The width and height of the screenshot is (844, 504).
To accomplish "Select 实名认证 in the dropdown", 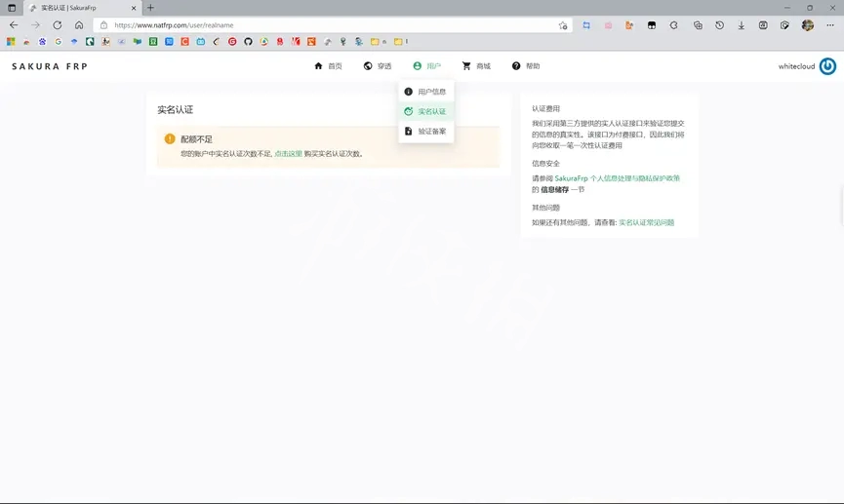I will tap(425, 111).
